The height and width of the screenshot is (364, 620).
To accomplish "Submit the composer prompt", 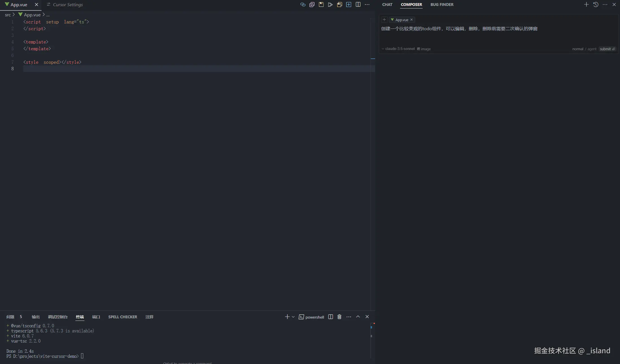I will click(606, 49).
